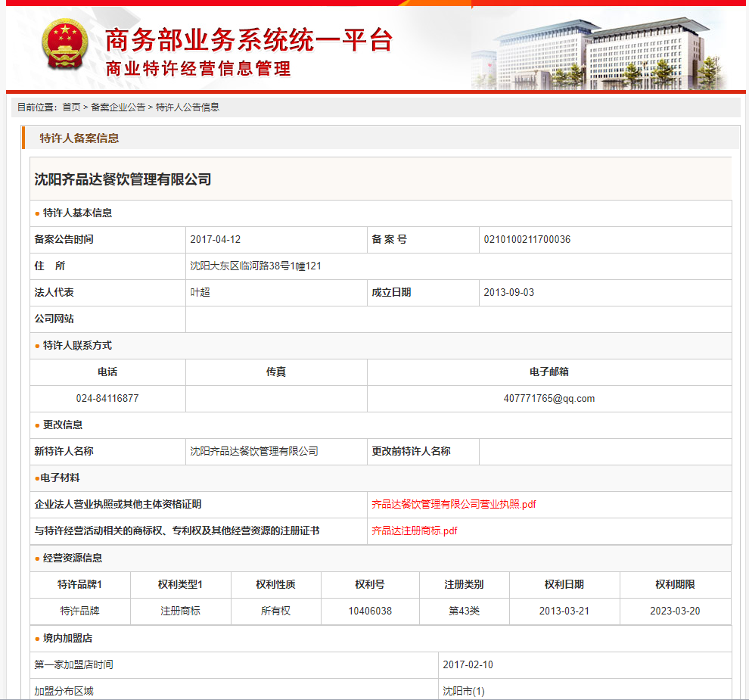Click the 电子邮箱 column header
Image resolution: width=749 pixels, height=700 pixels.
[x=549, y=372]
